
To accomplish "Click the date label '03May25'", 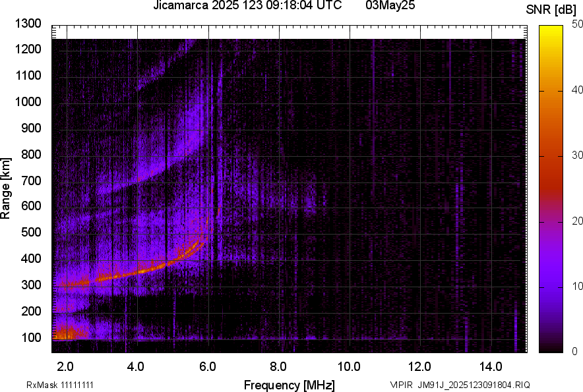I will (x=390, y=5).
